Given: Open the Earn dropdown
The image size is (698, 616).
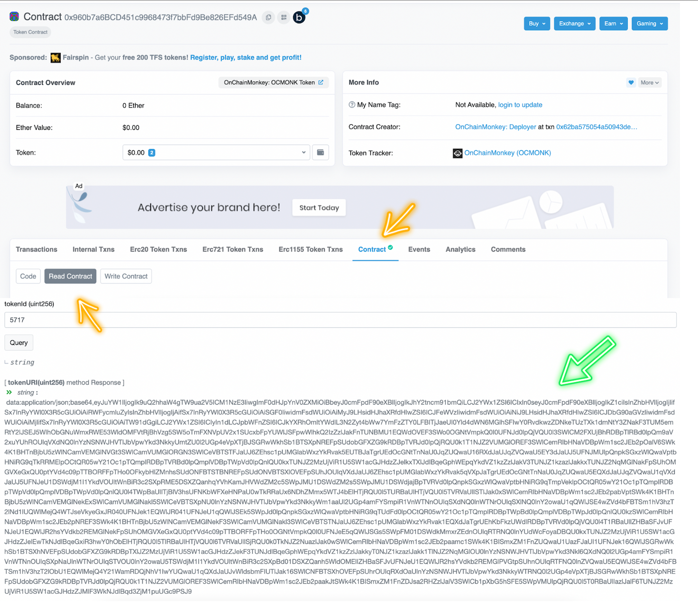Looking at the screenshot, I should coord(614,24).
